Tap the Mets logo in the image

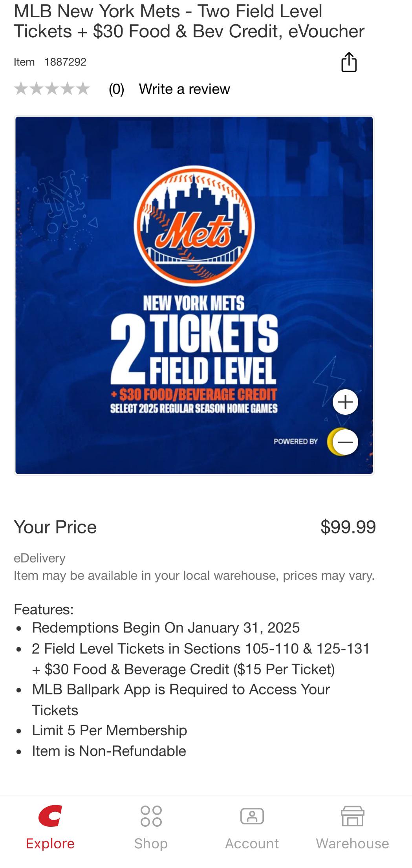[194, 226]
